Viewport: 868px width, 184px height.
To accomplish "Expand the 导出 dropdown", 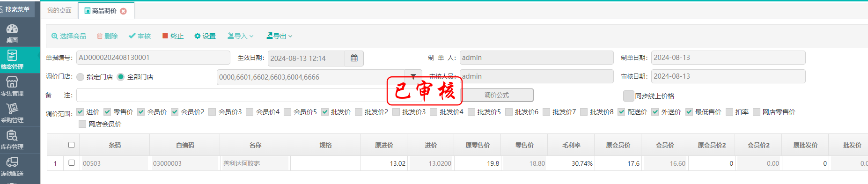I will coord(279,36).
